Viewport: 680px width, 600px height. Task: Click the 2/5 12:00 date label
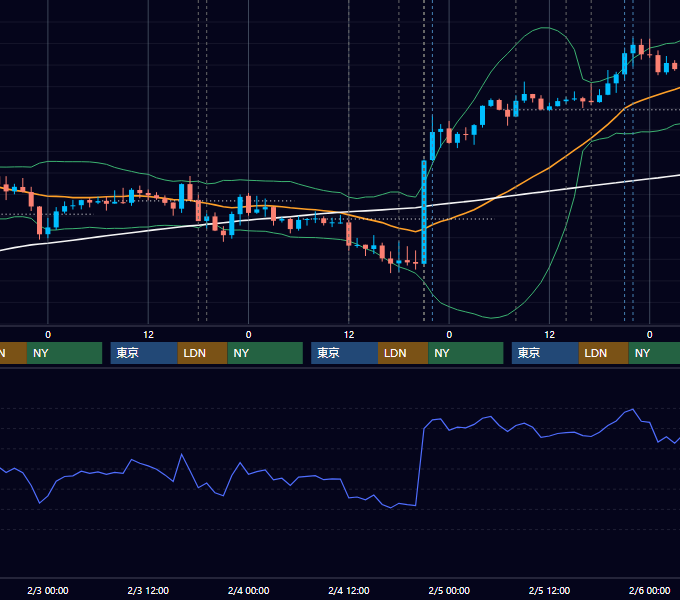pos(549,590)
